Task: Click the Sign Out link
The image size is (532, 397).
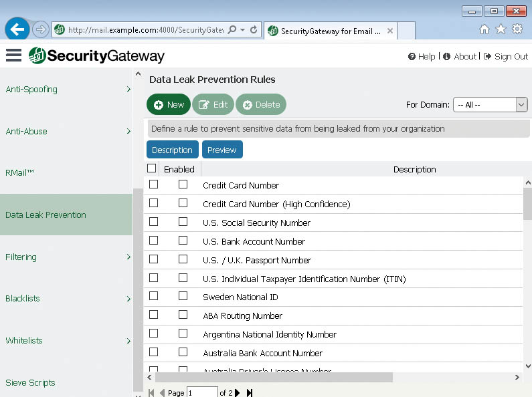Action: pos(505,57)
